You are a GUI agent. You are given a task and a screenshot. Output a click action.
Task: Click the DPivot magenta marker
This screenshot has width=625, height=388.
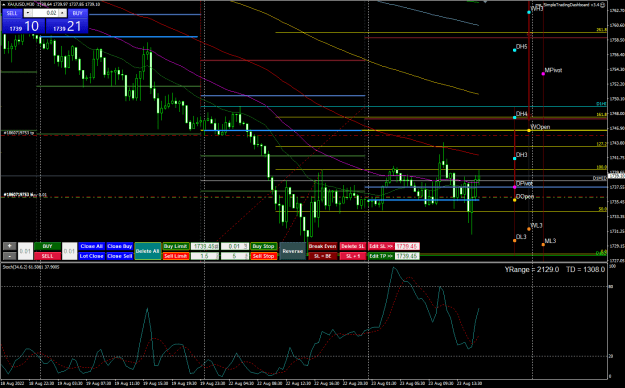click(515, 187)
